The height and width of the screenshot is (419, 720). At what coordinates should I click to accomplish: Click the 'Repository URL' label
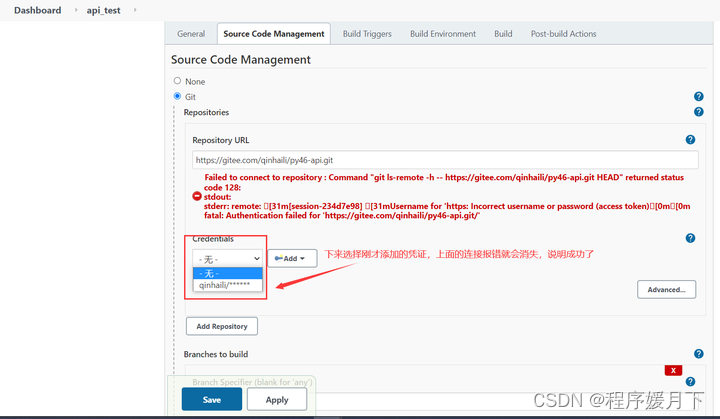(x=221, y=140)
